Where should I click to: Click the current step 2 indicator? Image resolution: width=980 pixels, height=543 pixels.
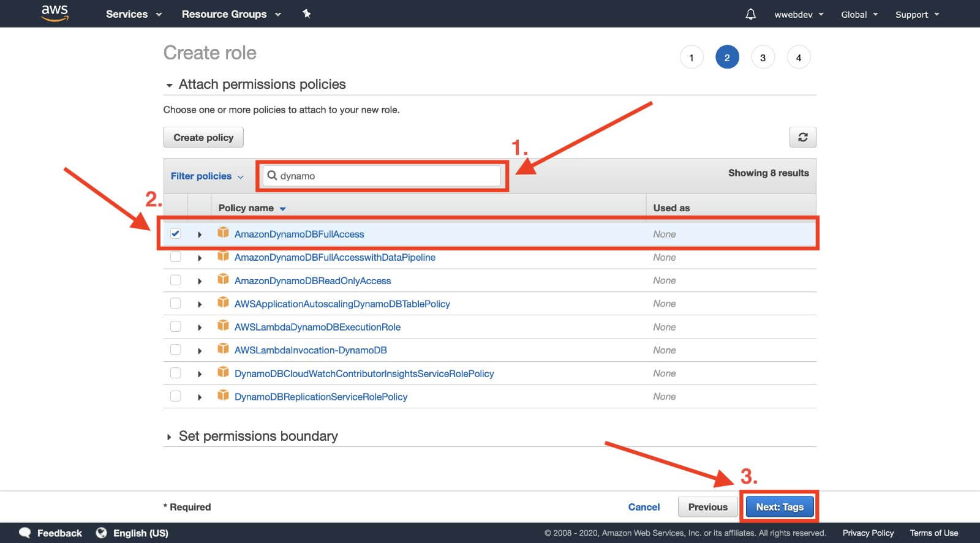coord(727,58)
